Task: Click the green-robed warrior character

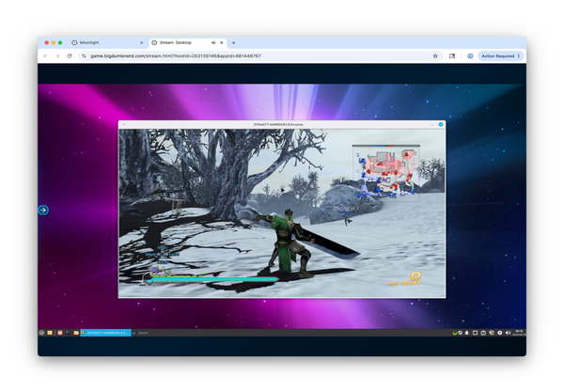Action: tap(290, 243)
